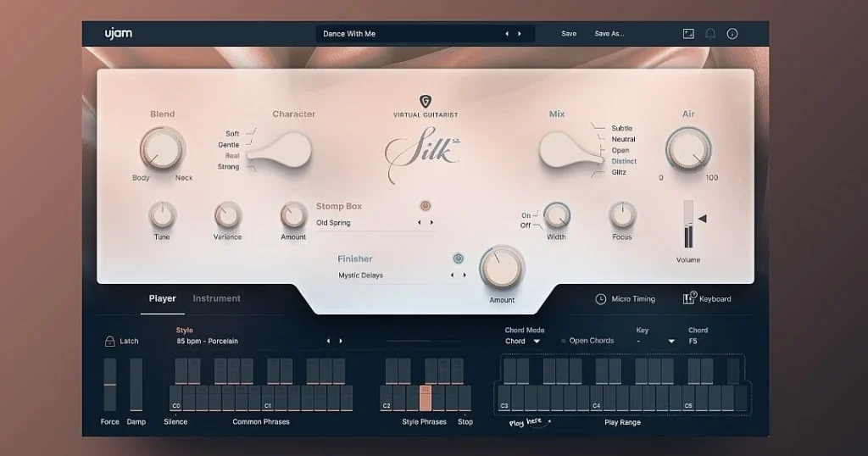Click the Volume slider arrow handle
868x456 pixels.
(703, 219)
